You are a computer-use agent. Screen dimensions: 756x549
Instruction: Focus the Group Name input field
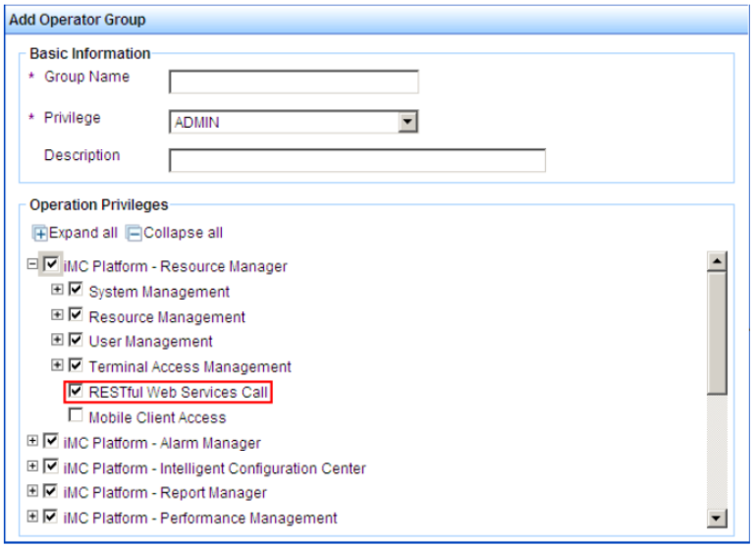point(294,82)
